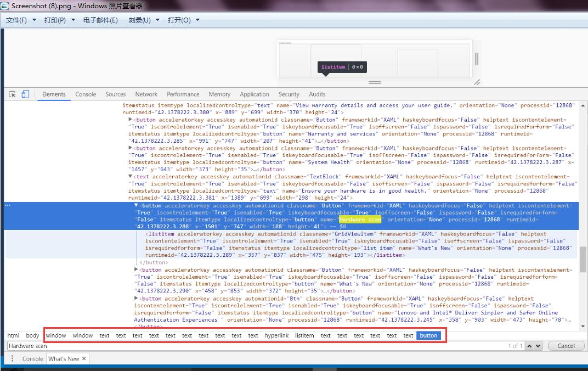
Task: Toggle the device toolbar icon
Action: 25,94
